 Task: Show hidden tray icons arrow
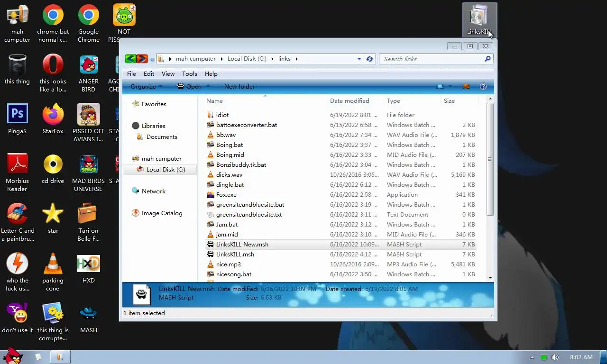[532, 357]
